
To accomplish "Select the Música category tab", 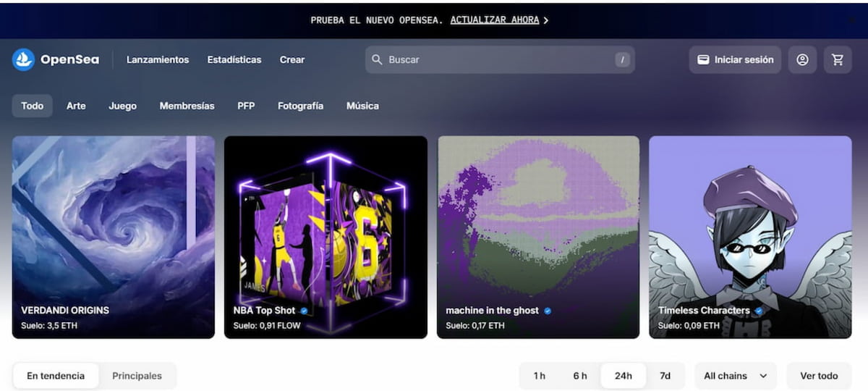I will [362, 106].
